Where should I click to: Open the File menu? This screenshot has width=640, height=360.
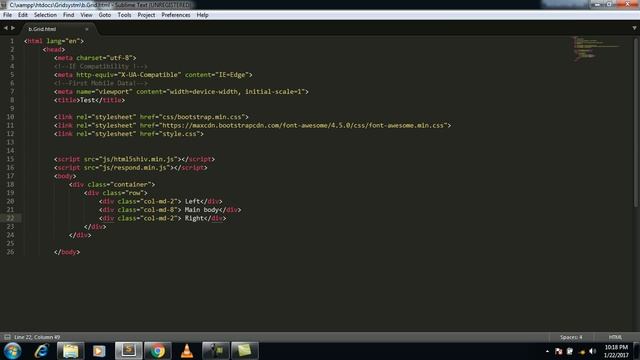pos(7,15)
